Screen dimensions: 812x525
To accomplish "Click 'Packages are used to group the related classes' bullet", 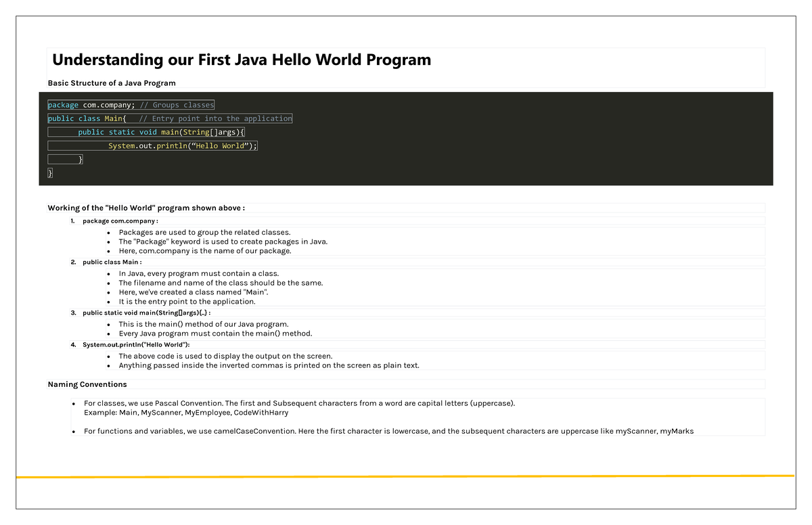I will click(204, 232).
